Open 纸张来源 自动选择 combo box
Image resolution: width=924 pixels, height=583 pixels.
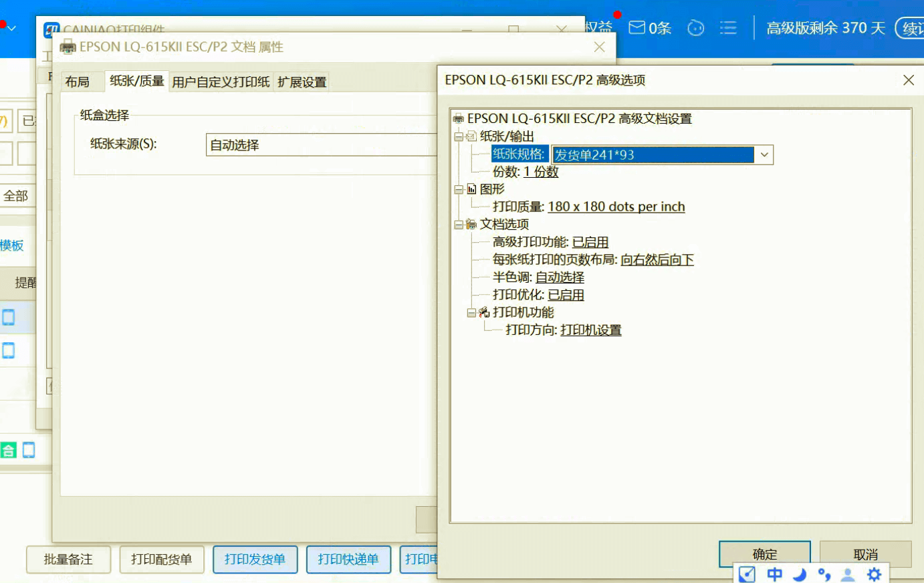[322, 144]
